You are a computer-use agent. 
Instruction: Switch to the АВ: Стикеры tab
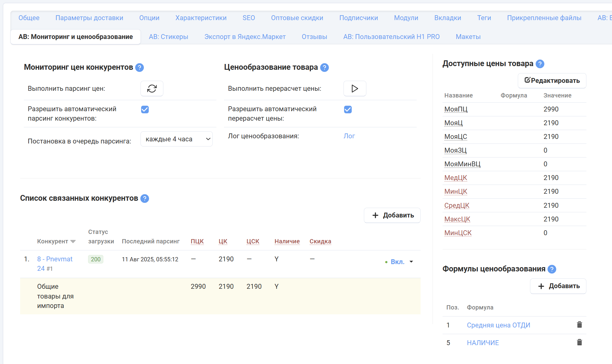coord(169,37)
